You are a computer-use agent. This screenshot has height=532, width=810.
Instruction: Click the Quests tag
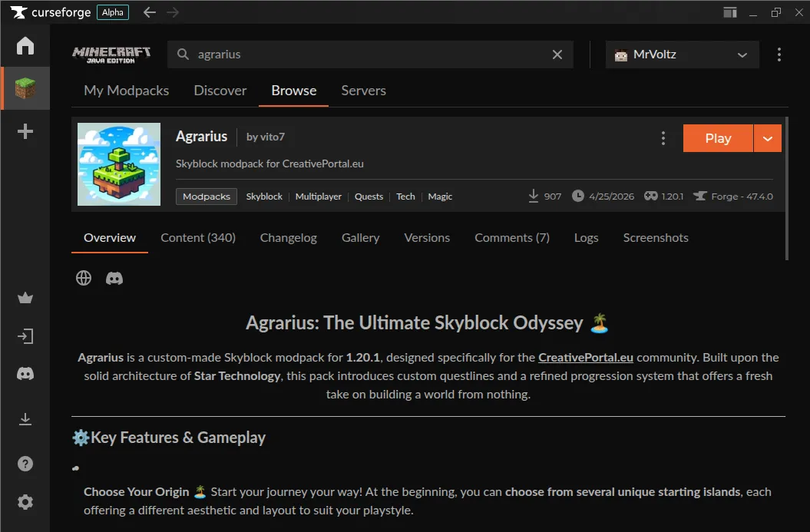[x=369, y=197]
